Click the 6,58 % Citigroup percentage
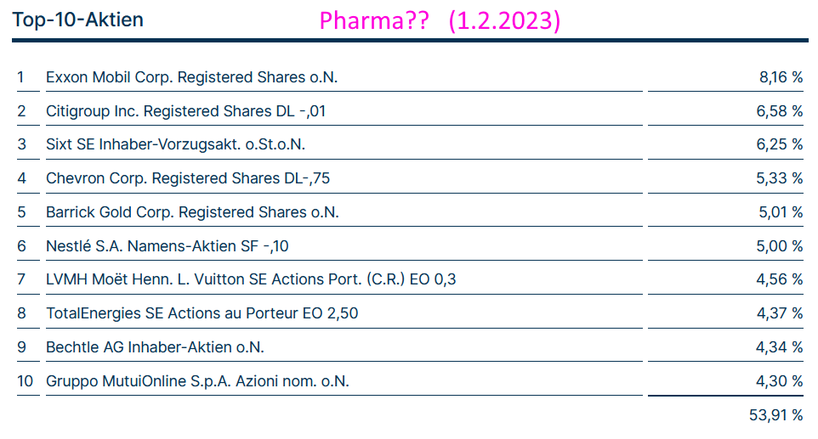This screenshot has height=439, width=818. 781,110
